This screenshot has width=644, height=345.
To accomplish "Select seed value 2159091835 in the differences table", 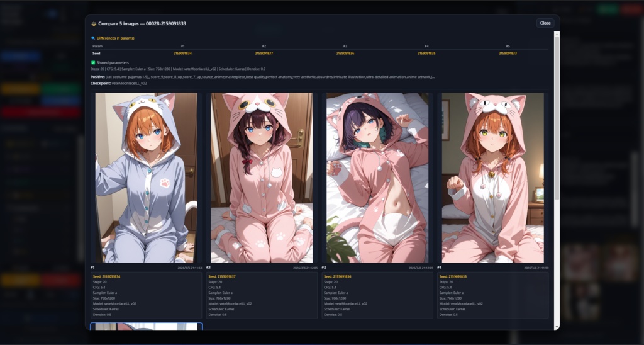I will coord(426,53).
